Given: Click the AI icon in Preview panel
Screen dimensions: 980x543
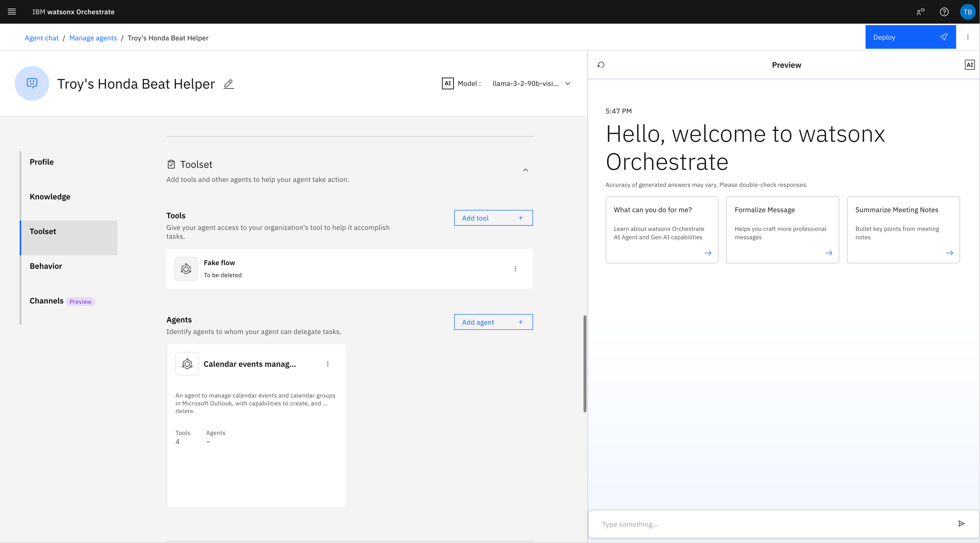Looking at the screenshot, I should point(969,65).
